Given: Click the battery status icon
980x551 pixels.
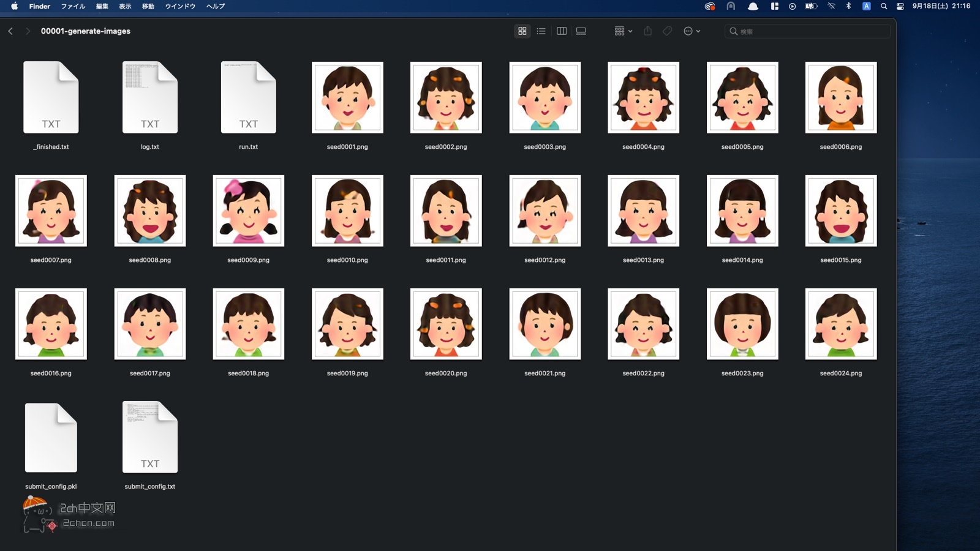Looking at the screenshot, I should click(x=811, y=6).
